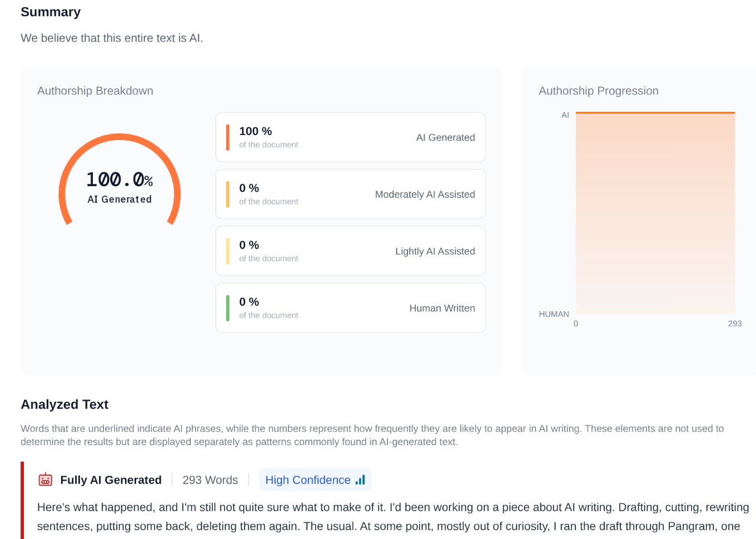This screenshot has height=539, width=756.
Task: Click the orange AI line atop progression chart
Action: click(655, 113)
